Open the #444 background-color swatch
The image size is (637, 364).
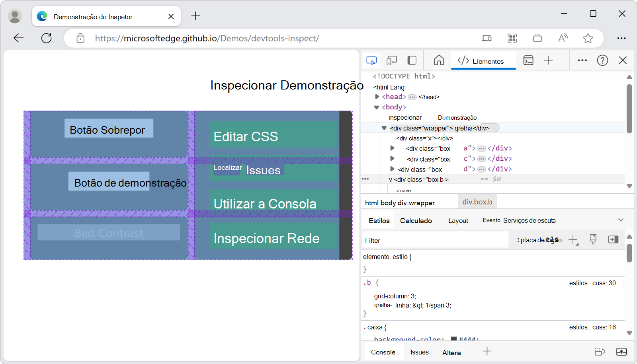454,339
